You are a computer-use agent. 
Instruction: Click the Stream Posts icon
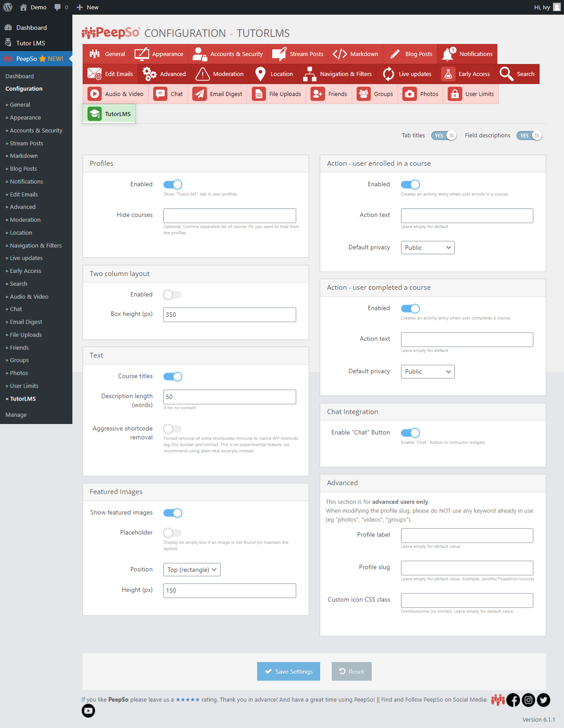(279, 54)
